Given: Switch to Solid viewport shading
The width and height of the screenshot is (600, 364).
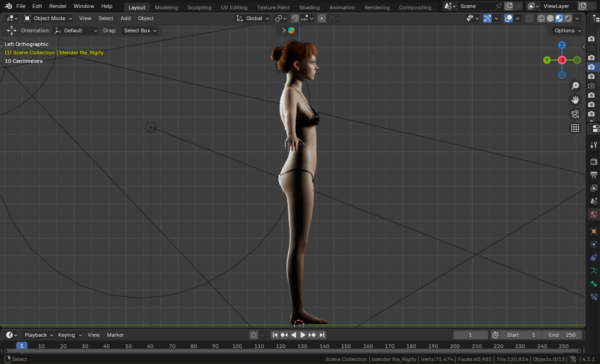Looking at the screenshot, I should (550, 18).
